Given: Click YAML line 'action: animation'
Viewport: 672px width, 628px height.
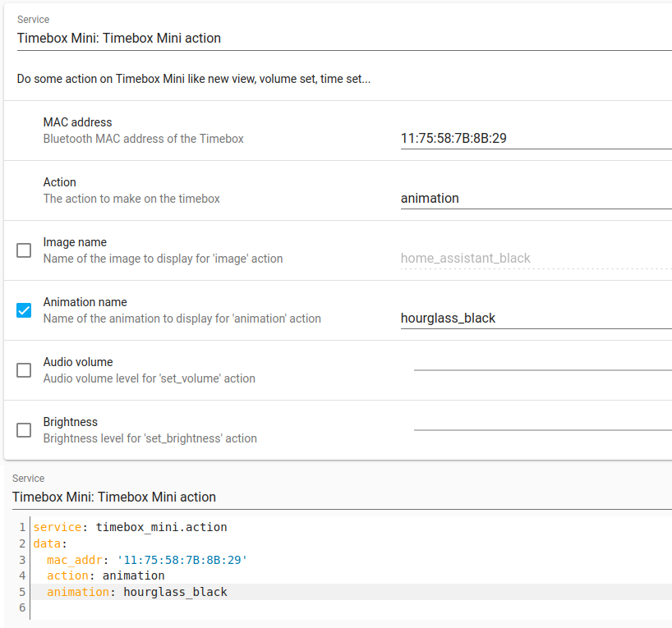Looking at the screenshot, I should (x=106, y=575).
